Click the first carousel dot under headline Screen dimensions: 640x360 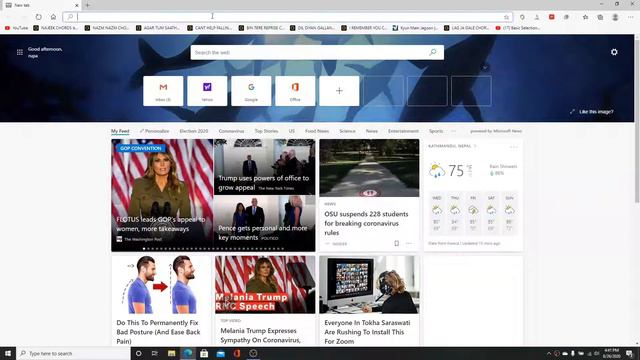144,249
